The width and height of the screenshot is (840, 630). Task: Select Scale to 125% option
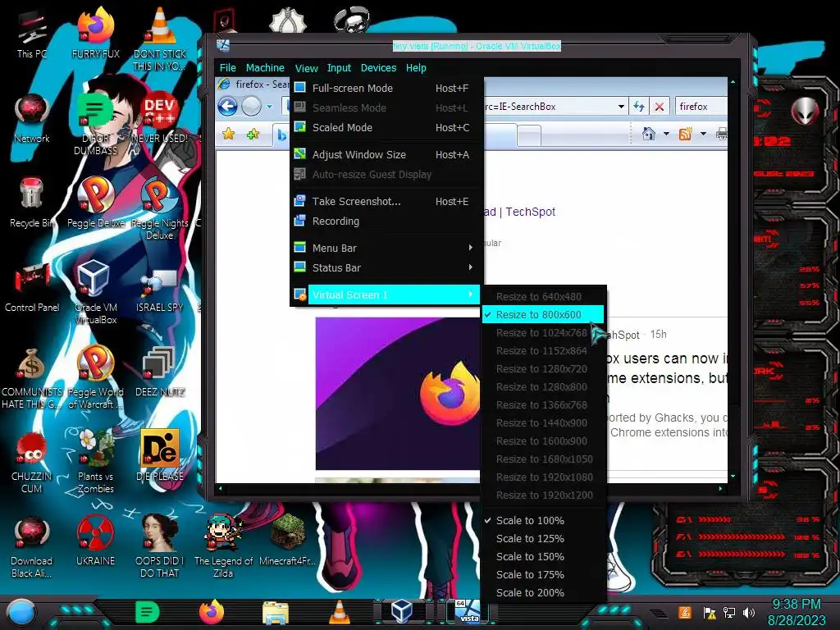coord(543,538)
